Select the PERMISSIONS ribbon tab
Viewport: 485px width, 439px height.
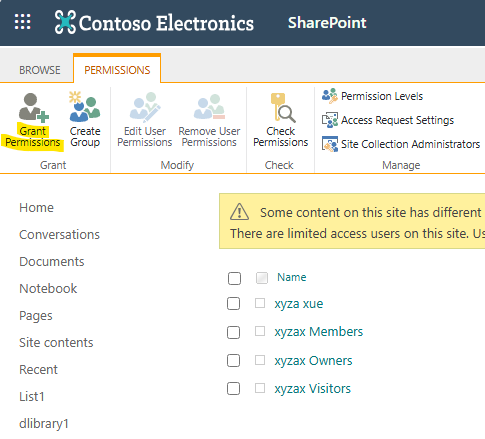coord(117,70)
